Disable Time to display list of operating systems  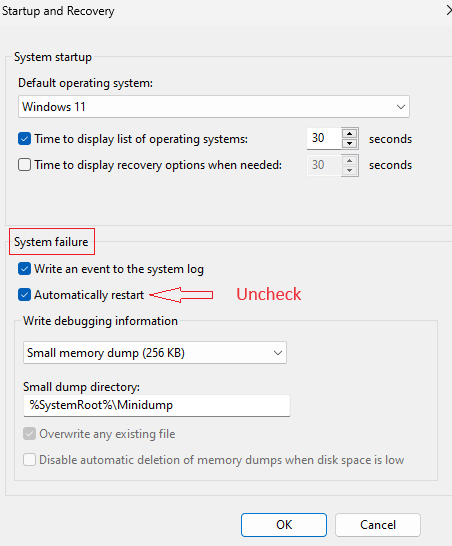[24, 139]
